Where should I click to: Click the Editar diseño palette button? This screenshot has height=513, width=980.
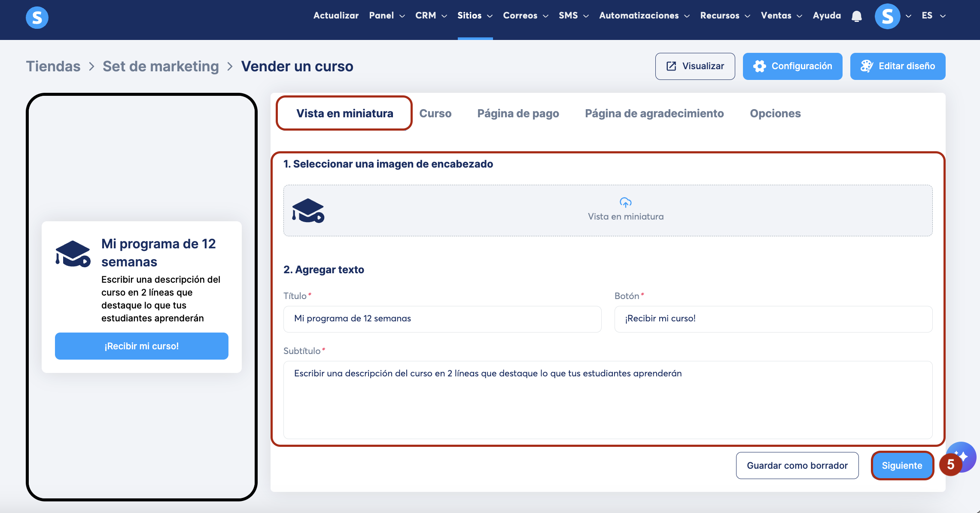[x=898, y=66]
